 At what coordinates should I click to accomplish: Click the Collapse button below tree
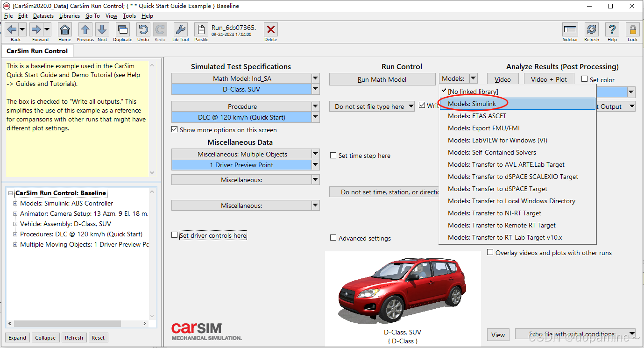45,338
